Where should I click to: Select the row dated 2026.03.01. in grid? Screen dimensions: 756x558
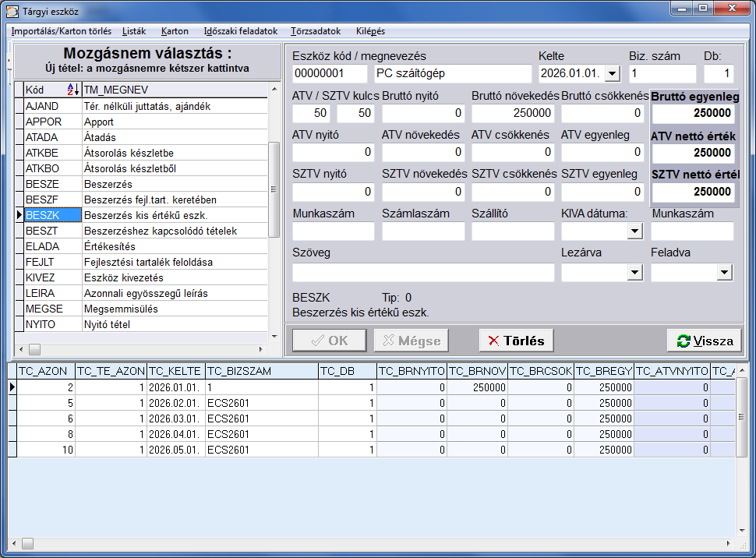point(371,418)
